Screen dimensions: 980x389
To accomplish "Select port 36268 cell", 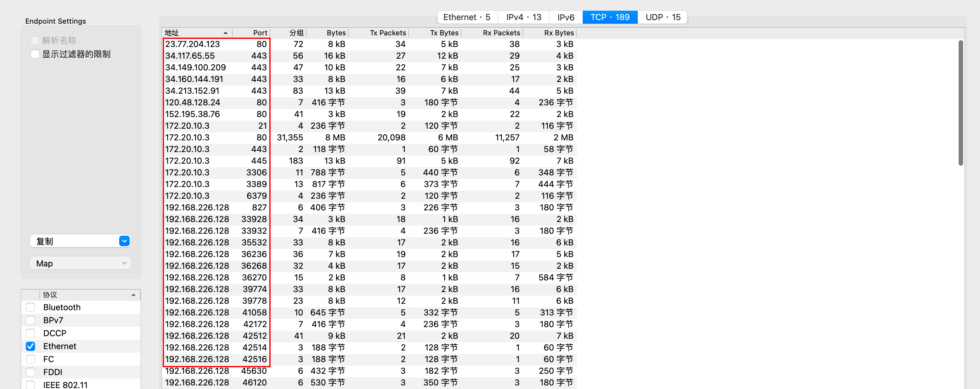I will 254,266.
